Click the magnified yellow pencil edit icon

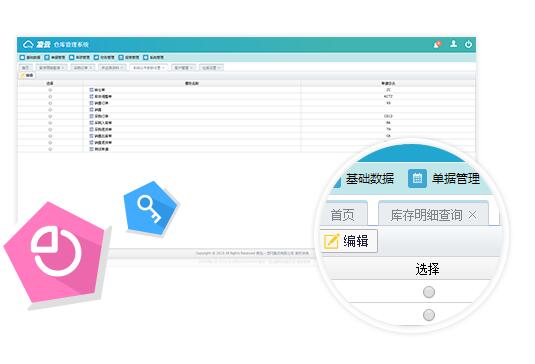click(331, 241)
